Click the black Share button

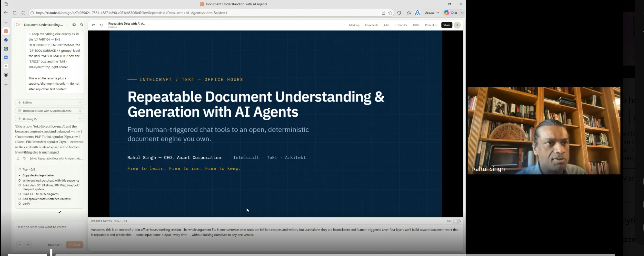coord(447,25)
